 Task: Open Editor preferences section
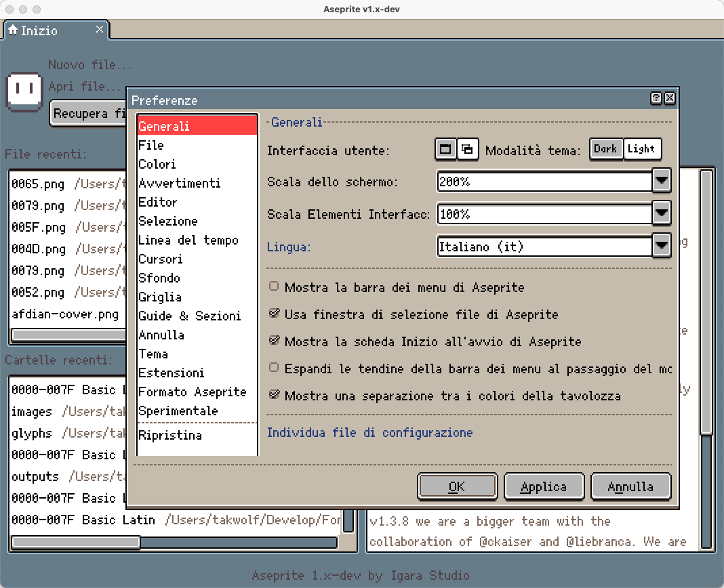(x=197, y=202)
